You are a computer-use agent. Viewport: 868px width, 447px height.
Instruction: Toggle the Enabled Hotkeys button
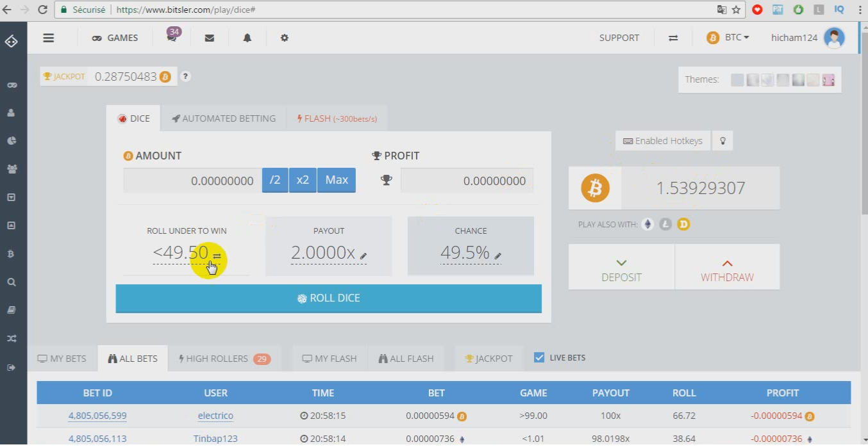[663, 141]
